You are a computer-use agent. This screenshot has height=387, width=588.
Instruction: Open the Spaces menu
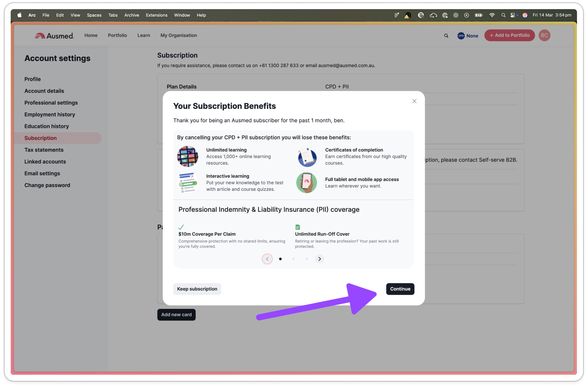point(94,15)
